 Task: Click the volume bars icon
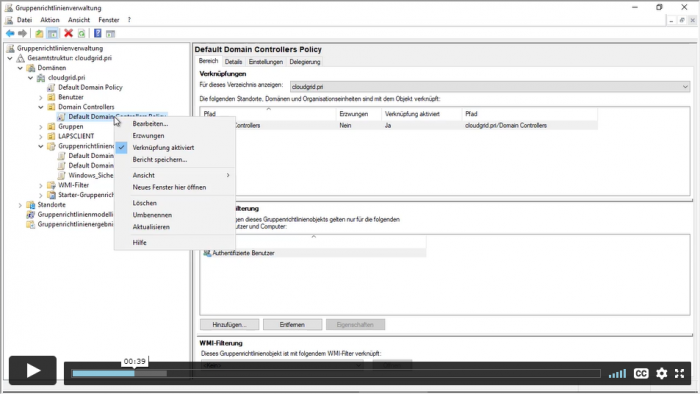click(x=617, y=373)
